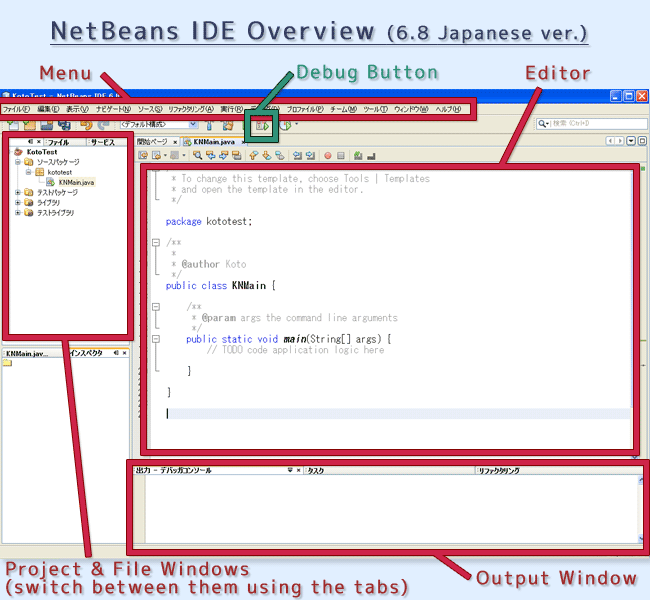Screen dimensions: 650x600
Task: Click the KotoTest project coffee-cup icon
Action: click(18, 152)
